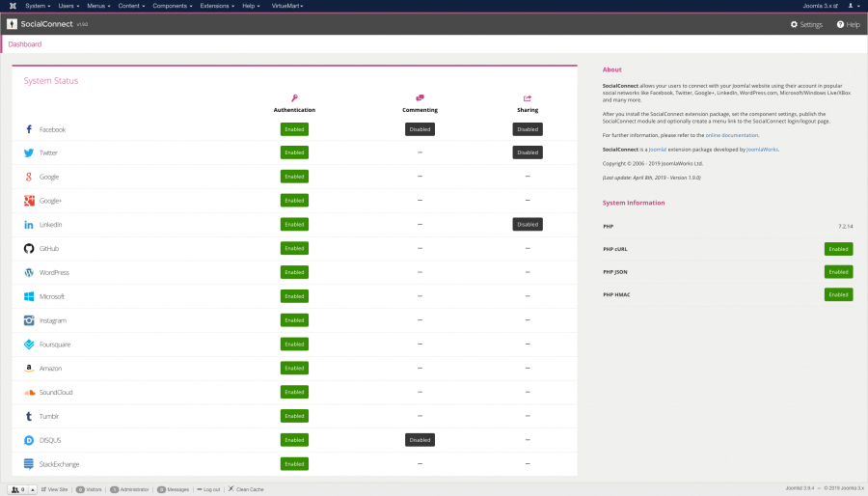Screen dimensions: 868x496
Task: Click the Help question mark icon
Action: tap(840, 24)
